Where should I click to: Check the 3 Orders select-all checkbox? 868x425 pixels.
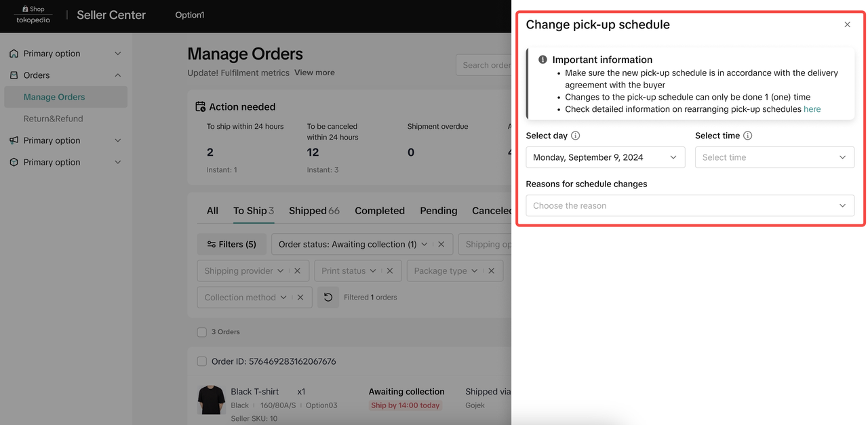[202, 332]
